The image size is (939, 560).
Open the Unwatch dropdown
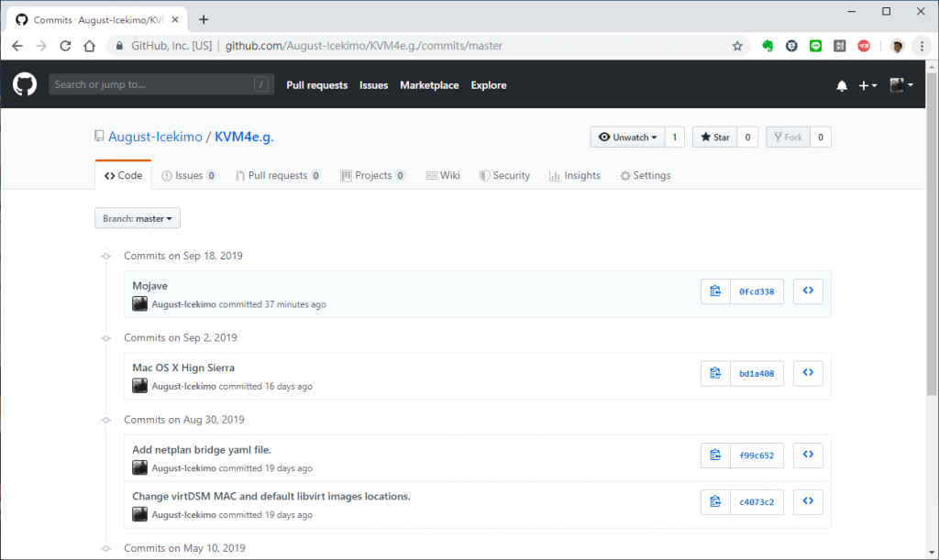pos(627,137)
